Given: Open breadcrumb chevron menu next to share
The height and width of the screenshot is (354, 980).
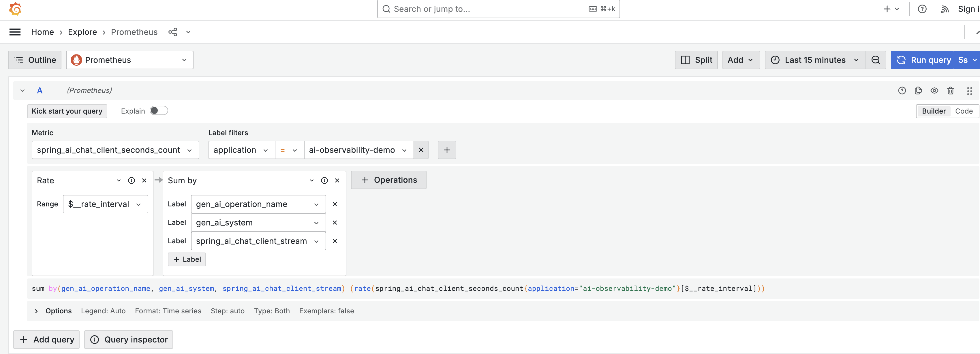Looking at the screenshot, I should pos(188,32).
